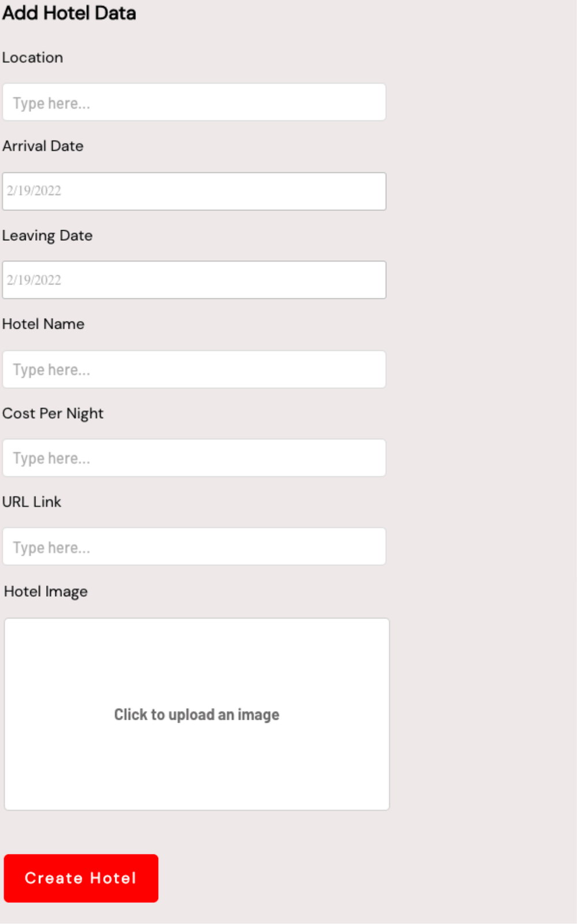Click the Leaving Date label

pos(48,235)
